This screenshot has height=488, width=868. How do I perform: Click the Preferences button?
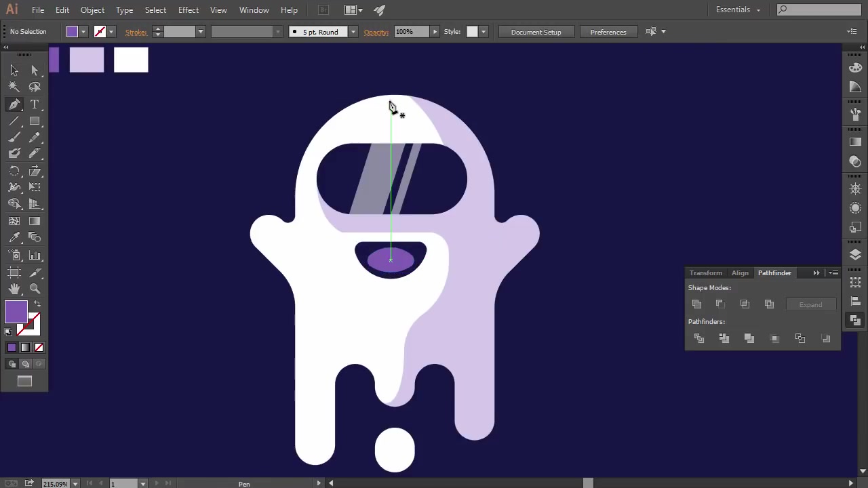coord(608,32)
